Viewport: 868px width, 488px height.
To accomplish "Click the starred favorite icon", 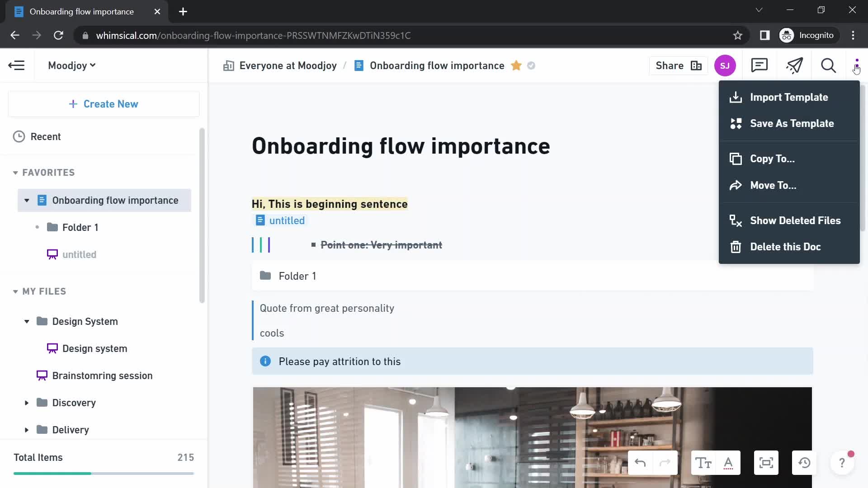I will click(516, 66).
